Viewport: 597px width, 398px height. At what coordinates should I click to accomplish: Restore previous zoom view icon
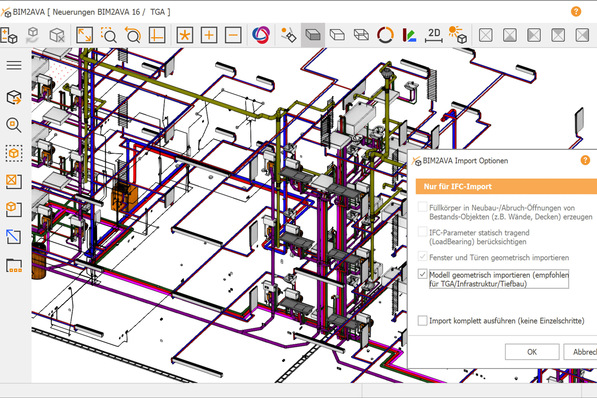pos(133,35)
